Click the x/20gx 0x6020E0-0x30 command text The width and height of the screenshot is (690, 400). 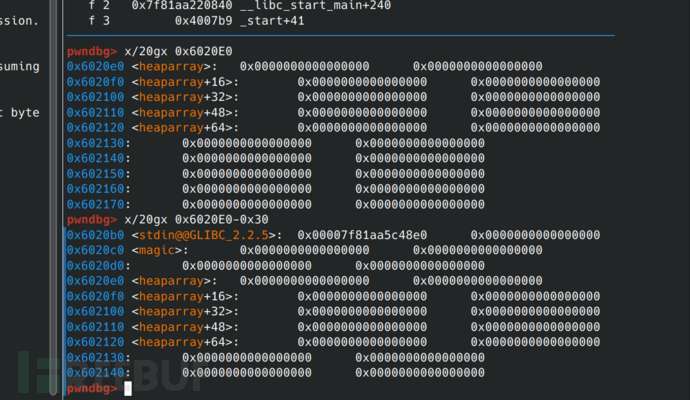196,220
